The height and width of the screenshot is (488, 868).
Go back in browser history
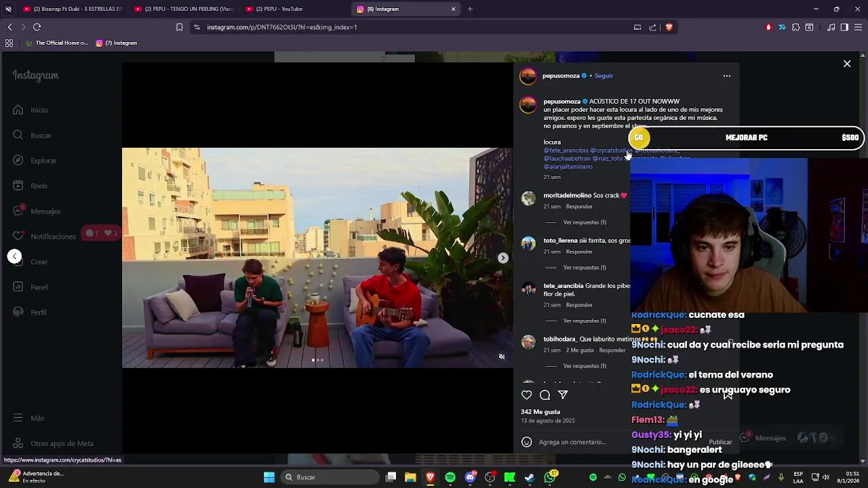click(9, 27)
